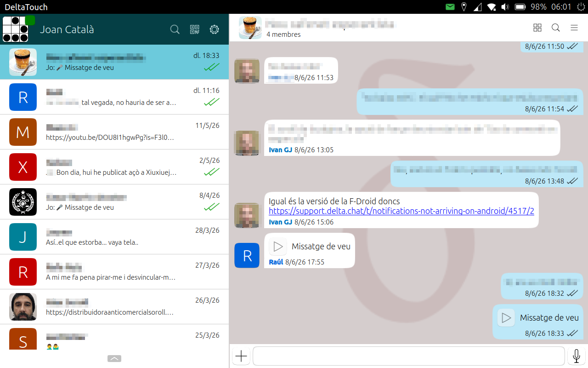Click the received message at 11:53
588x368 pixels.
click(x=301, y=70)
